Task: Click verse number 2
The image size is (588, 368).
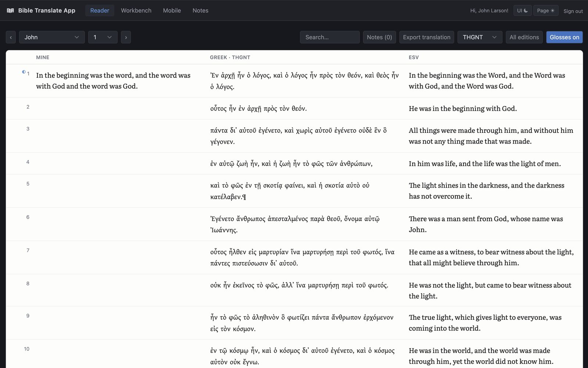Action: [x=28, y=107]
